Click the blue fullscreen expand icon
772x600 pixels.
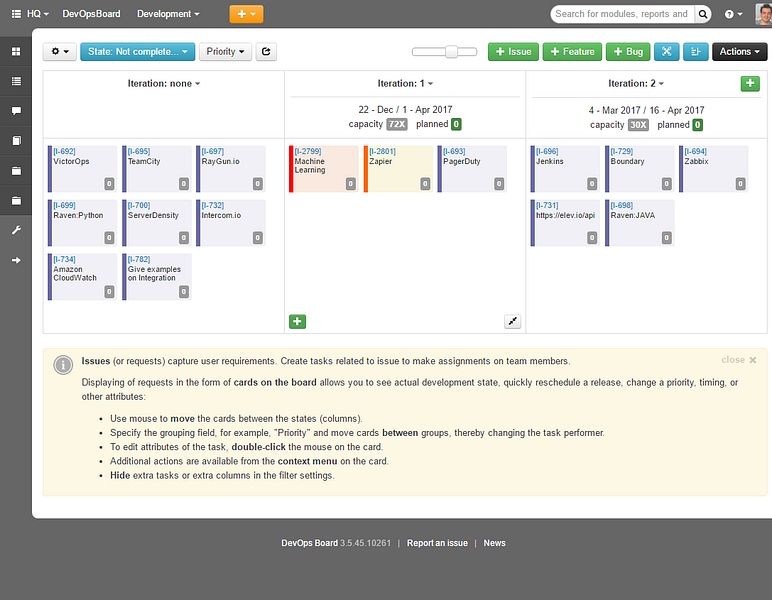666,52
